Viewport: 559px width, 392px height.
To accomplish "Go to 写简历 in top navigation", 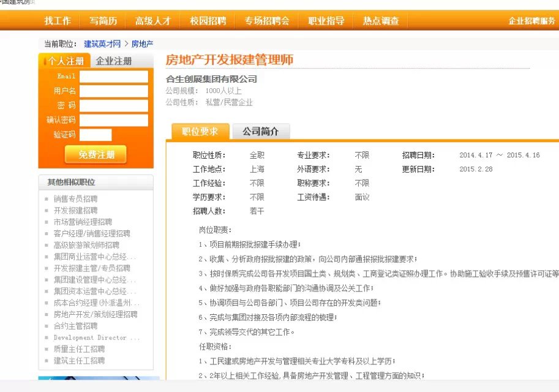I will [103, 21].
